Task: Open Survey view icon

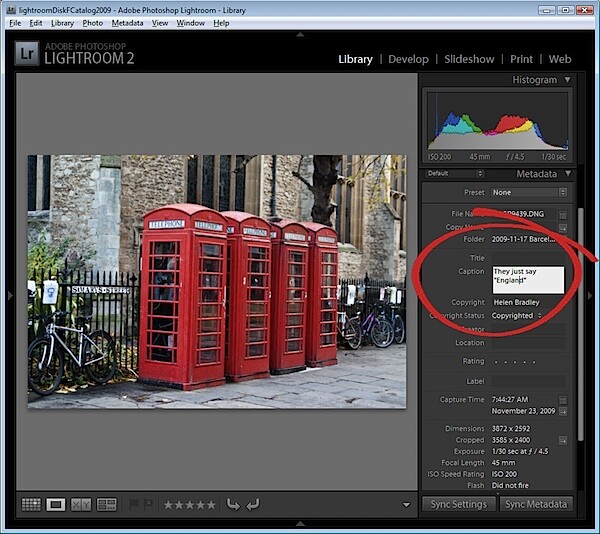Action: [x=107, y=505]
